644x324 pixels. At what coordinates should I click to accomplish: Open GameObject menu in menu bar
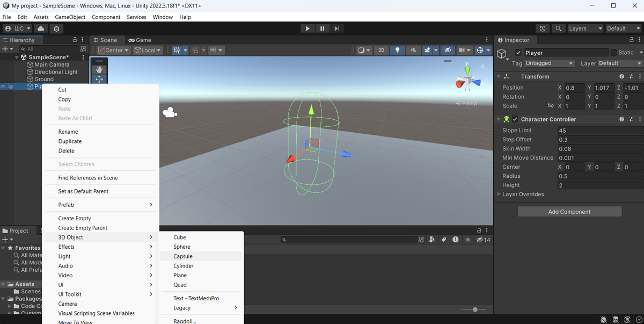pyautogui.click(x=70, y=17)
